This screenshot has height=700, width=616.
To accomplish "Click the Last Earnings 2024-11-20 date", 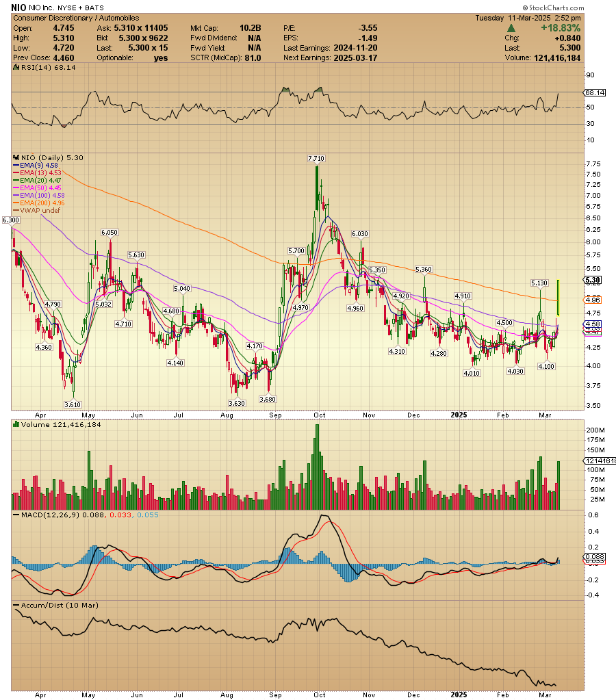I will [356, 48].
